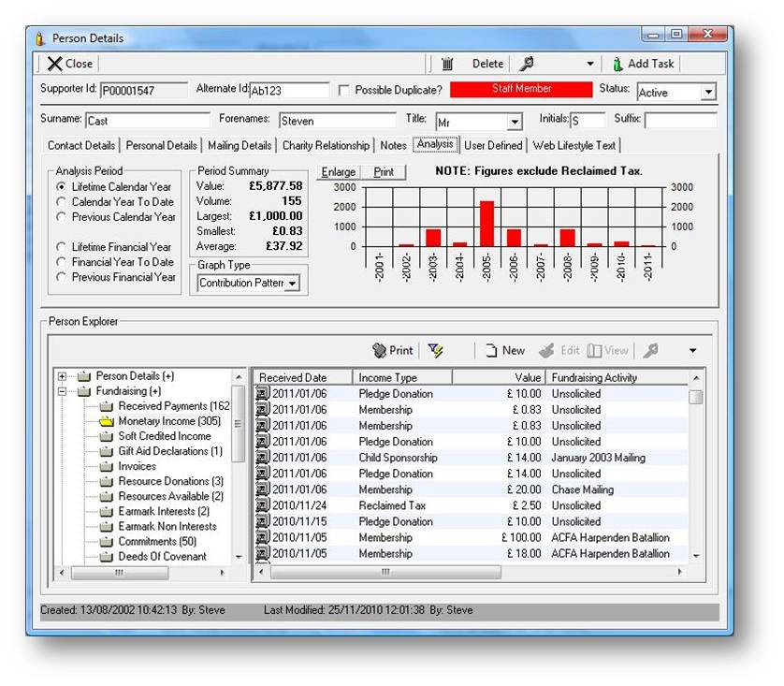Select the Resources Available folder icon
The height and width of the screenshot is (686, 784).
pos(106,497)
